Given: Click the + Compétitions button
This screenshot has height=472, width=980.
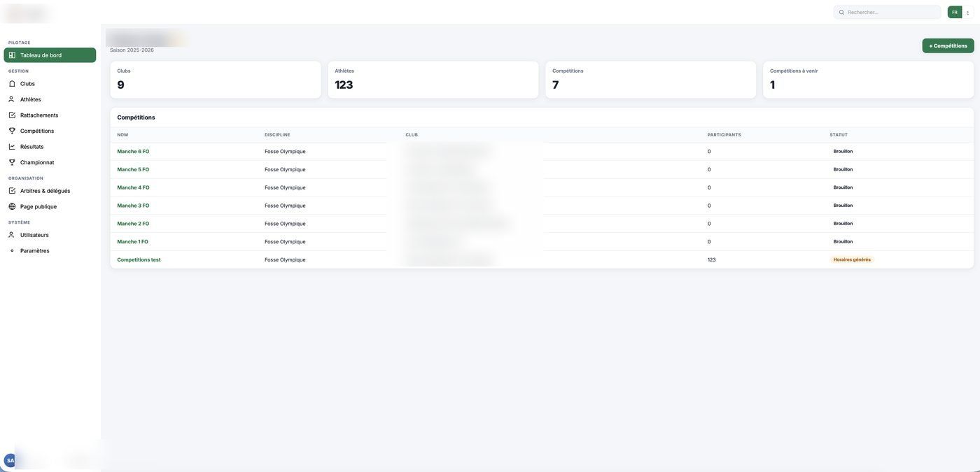Looking at the screenshot, I should click(x=948, y=46).
